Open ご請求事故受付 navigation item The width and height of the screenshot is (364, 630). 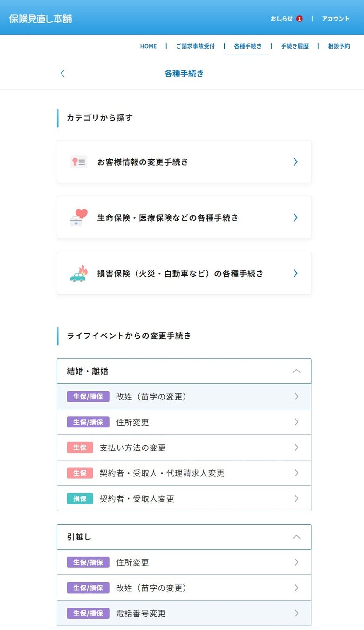195,46
